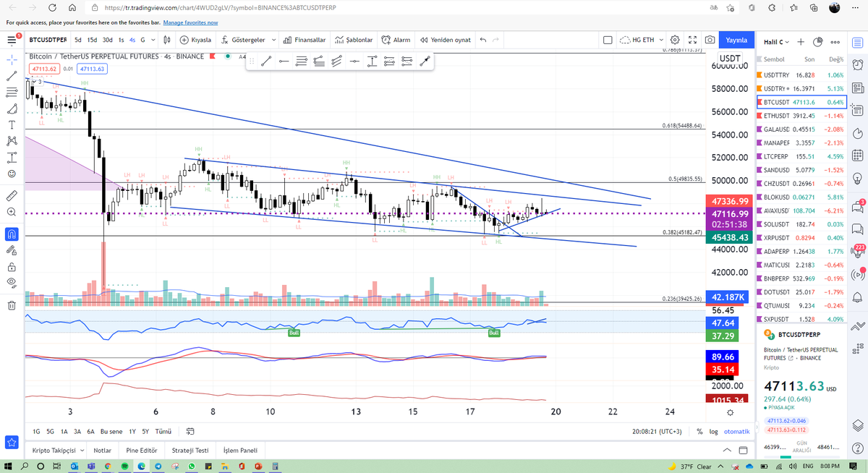This screenshot has height=473, width=868.
Task: Open the emoji icons tool
Action: (12, 174)
